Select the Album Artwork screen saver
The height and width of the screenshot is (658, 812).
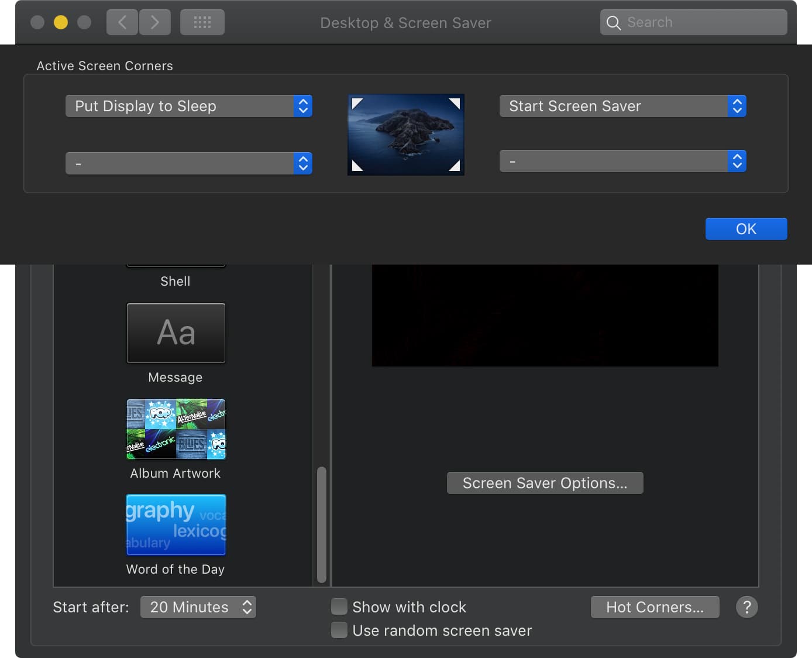tap(176, 429)
